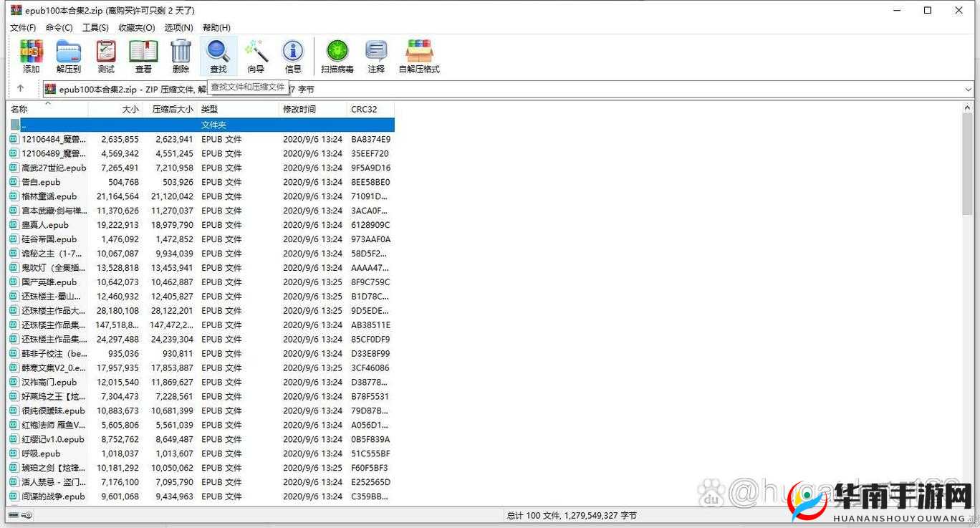Viewport: 980px width, 528px height.
Task: Open the 收藏夹(O) menu
Action: click(136, 27)
